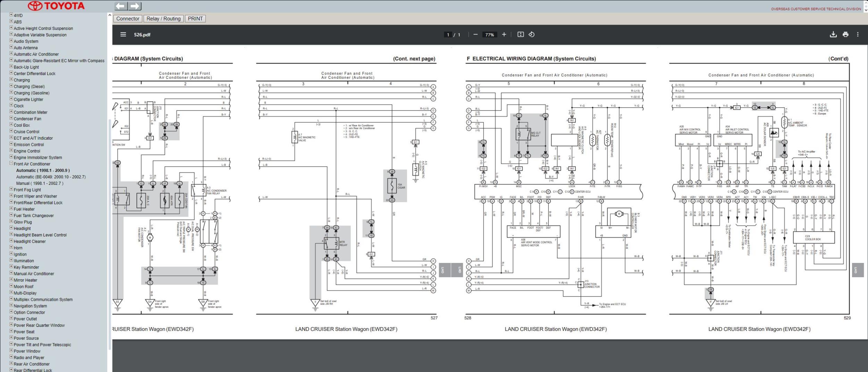
Task: Click the Toyota logo
Action: pos(56,6)
